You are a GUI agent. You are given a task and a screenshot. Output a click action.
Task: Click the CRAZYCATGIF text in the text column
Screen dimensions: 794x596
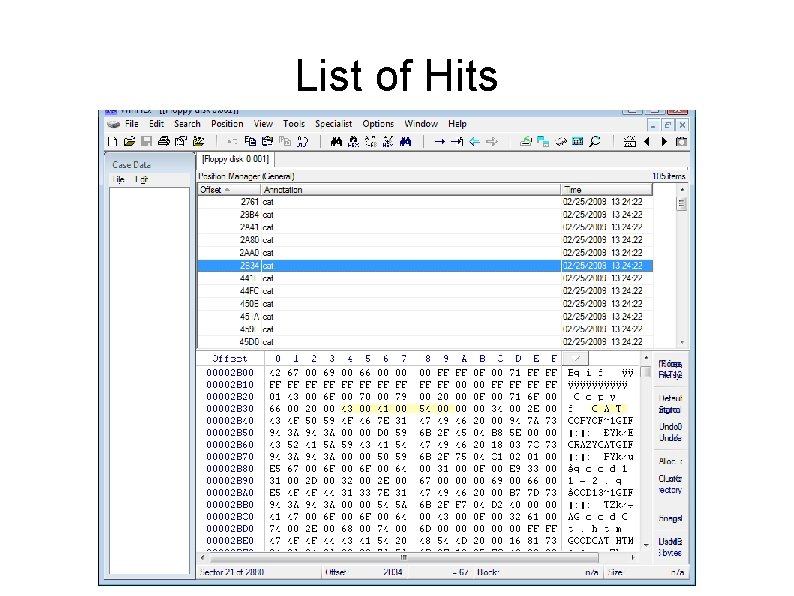point(601,445)
